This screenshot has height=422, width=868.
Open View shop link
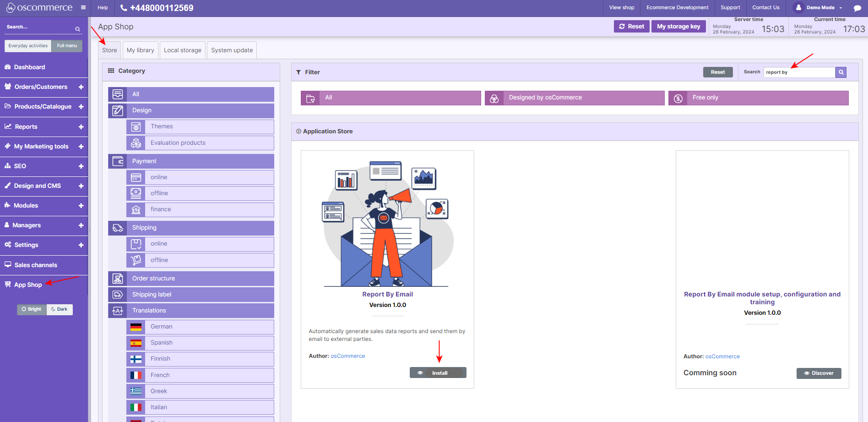(x=622, y=8)
